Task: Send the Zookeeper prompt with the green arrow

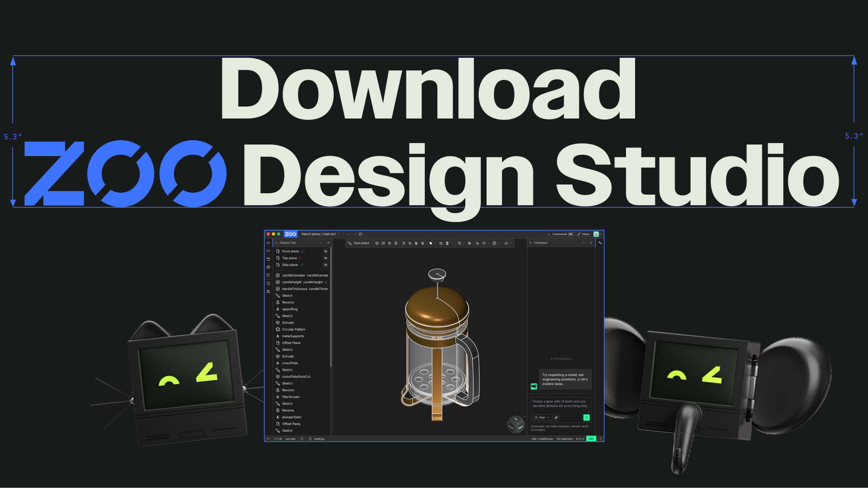Action: 586,418
